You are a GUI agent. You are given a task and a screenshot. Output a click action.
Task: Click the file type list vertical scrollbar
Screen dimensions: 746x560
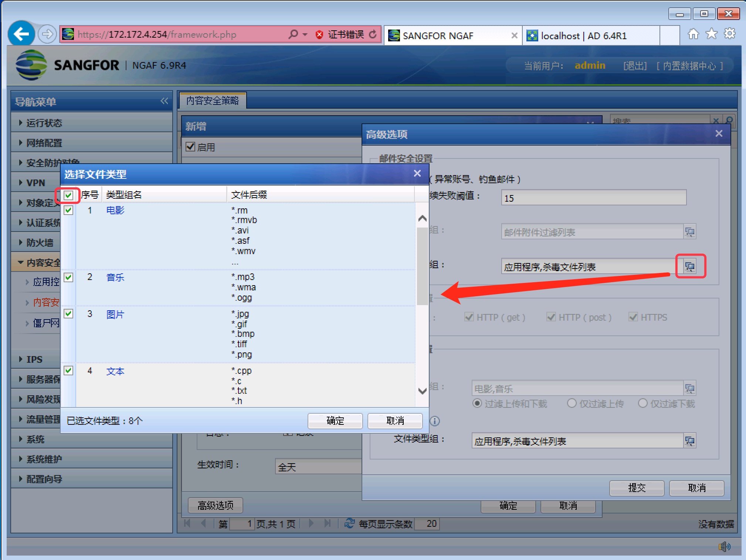[422, 266]
